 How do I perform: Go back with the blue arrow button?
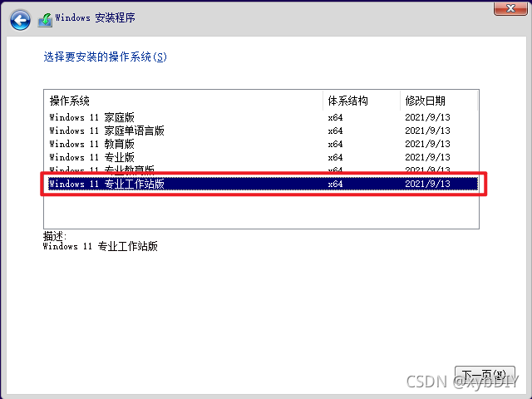20,20
